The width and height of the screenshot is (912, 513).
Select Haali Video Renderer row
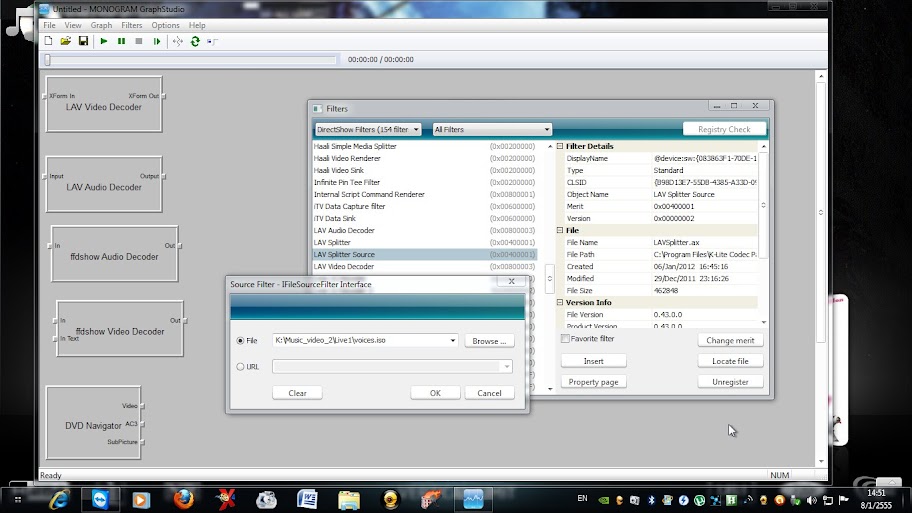point(424,158)
